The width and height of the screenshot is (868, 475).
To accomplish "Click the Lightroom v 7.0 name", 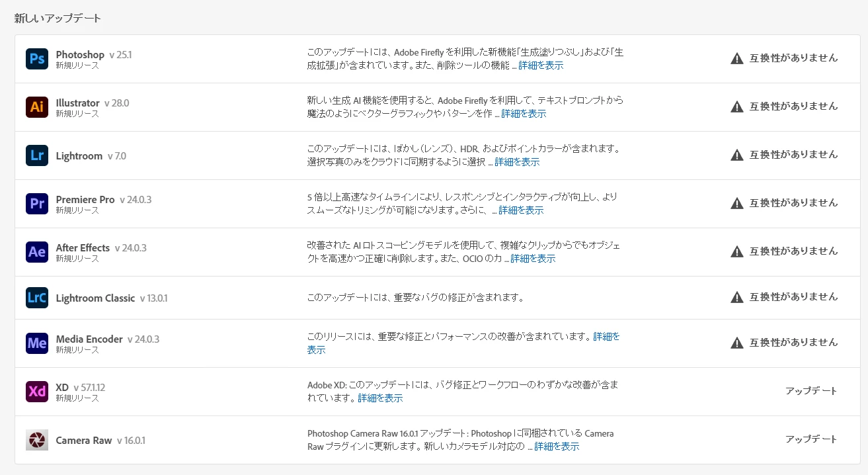I will (91, 156).
